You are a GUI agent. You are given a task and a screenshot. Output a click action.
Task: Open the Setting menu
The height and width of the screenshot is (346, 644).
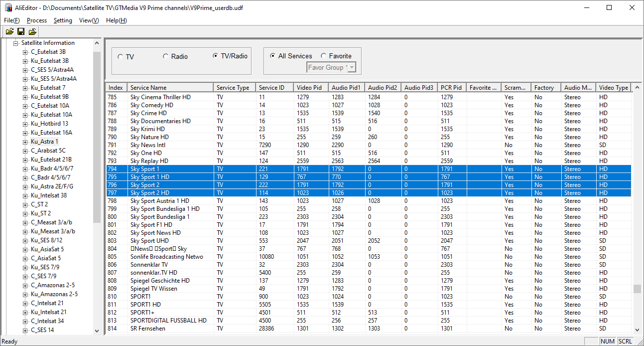point(63,20)
